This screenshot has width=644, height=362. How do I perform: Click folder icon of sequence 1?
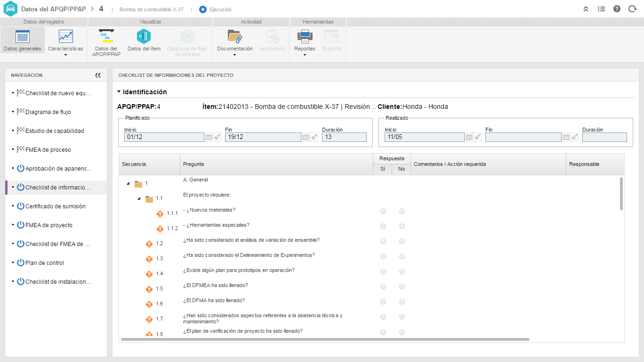tap(138, 184)
